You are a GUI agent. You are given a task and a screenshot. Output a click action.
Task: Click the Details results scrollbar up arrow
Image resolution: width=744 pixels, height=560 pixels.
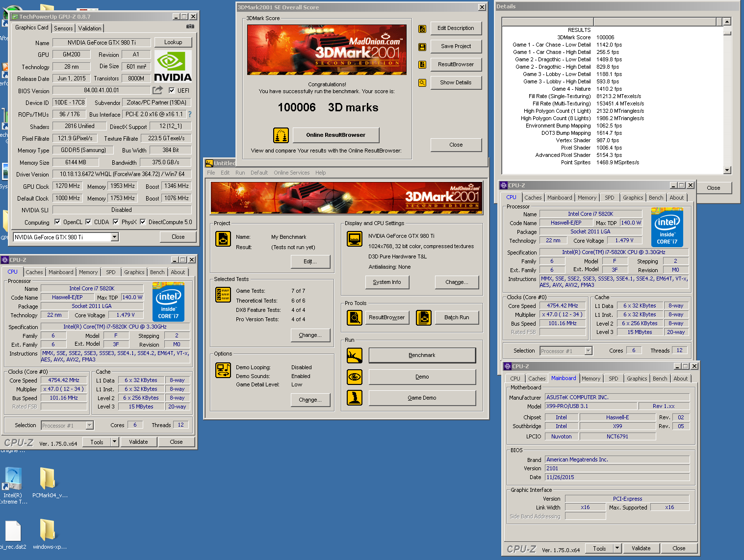(x=727, y=22)
